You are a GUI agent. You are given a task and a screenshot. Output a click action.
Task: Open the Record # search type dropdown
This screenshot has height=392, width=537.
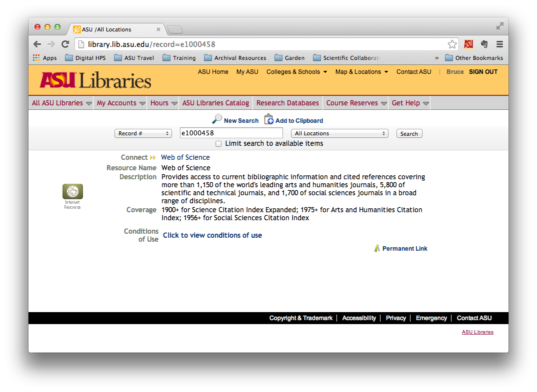(x=143, y=133)
